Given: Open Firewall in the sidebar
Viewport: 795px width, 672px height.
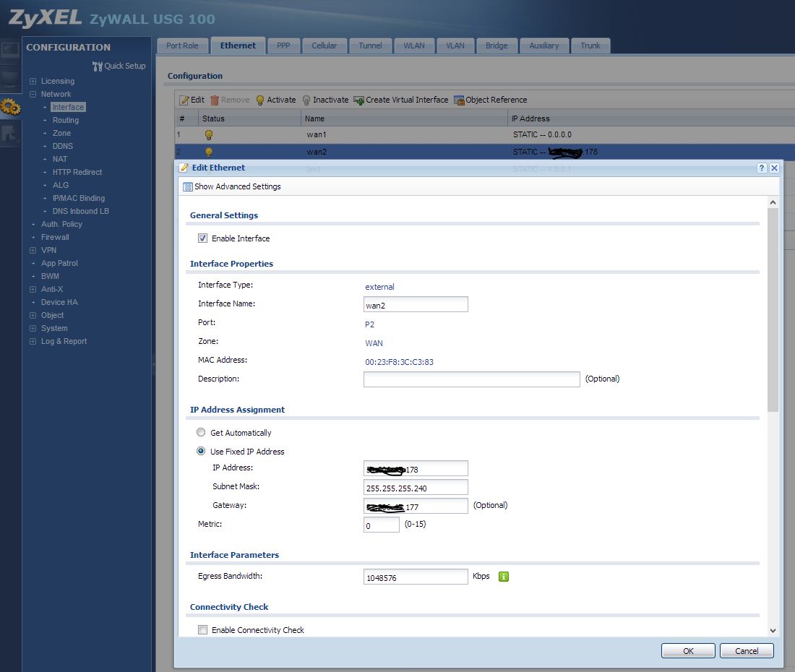Looking at the screenshot, I should click(x=55, y=237).
